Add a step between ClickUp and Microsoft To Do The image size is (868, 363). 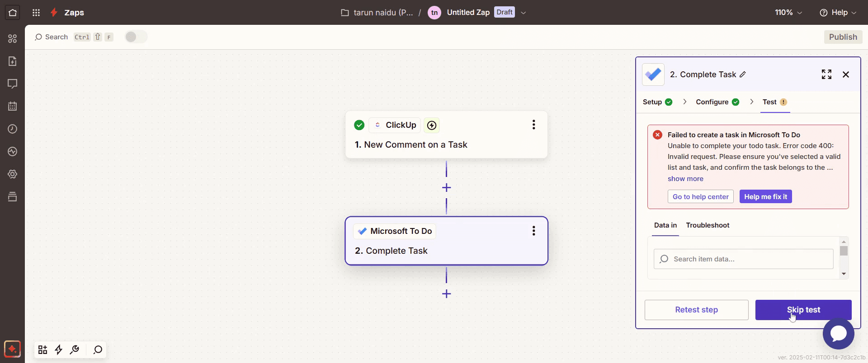[446, 187]
